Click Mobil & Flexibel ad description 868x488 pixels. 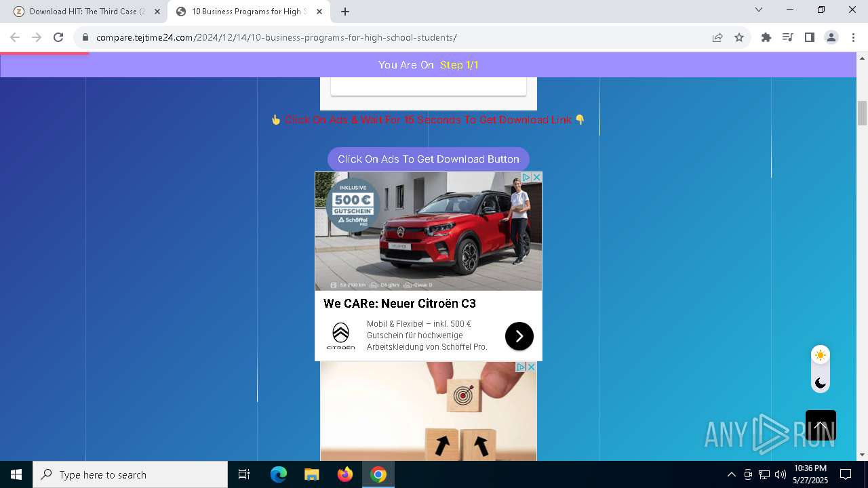(x=427, y=335)
